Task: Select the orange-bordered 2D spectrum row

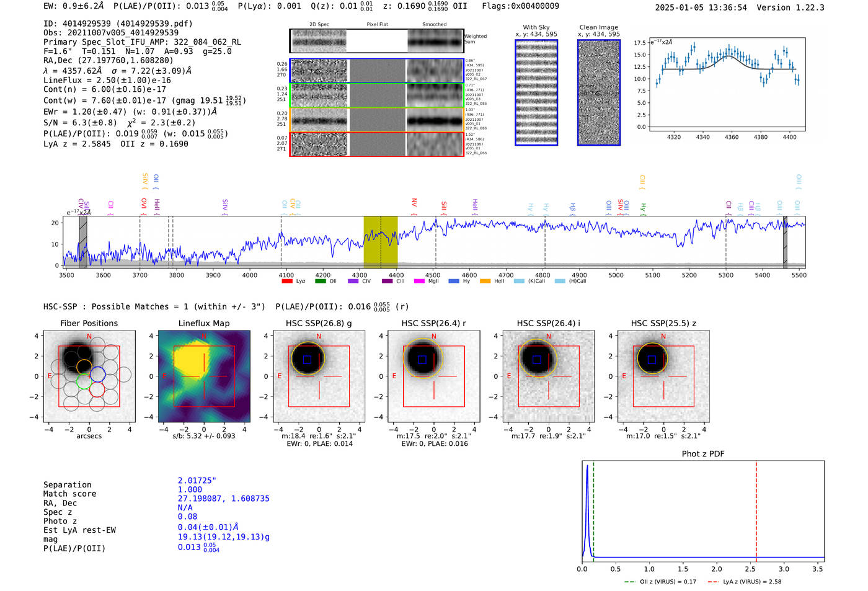Action: point(377,120)
